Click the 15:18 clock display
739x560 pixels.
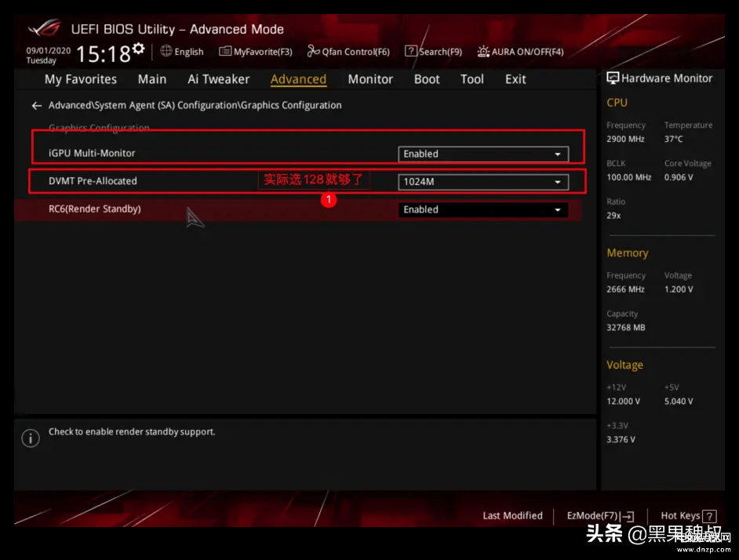tap(104, 54)
